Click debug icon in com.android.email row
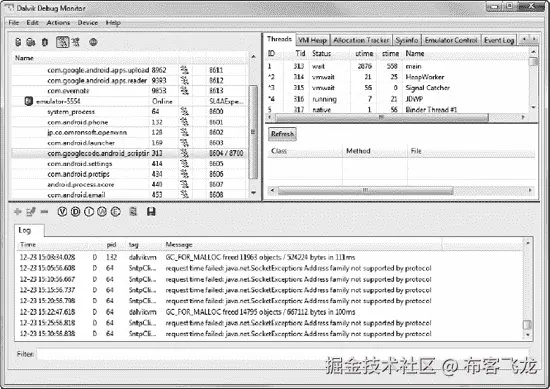The image size is (550, 389). point(185,195)
